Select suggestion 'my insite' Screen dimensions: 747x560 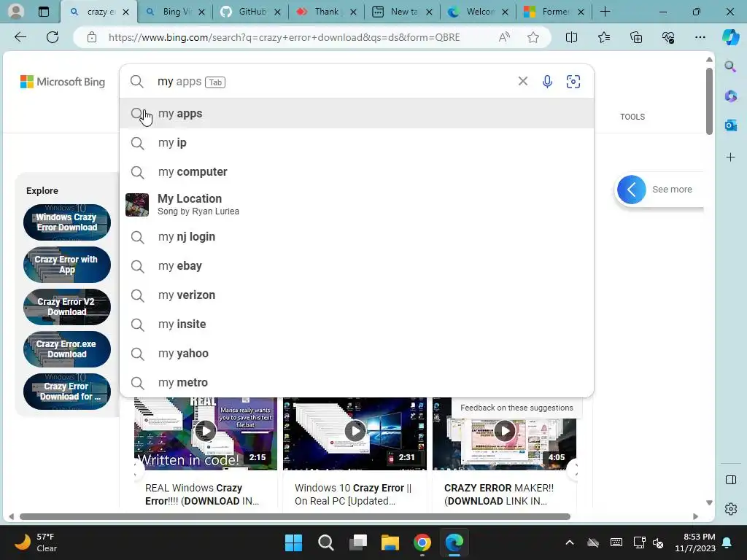tap(357, 324)
